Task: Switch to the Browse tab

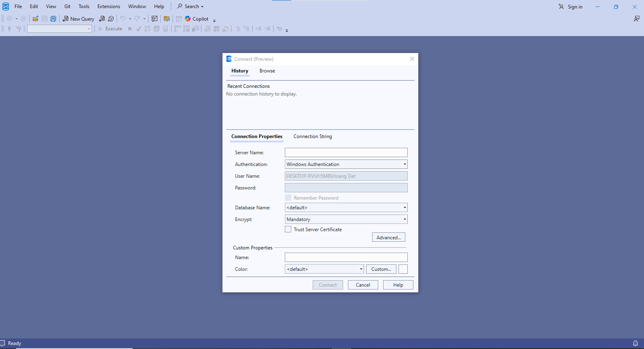Action: (x=267, y=71)
